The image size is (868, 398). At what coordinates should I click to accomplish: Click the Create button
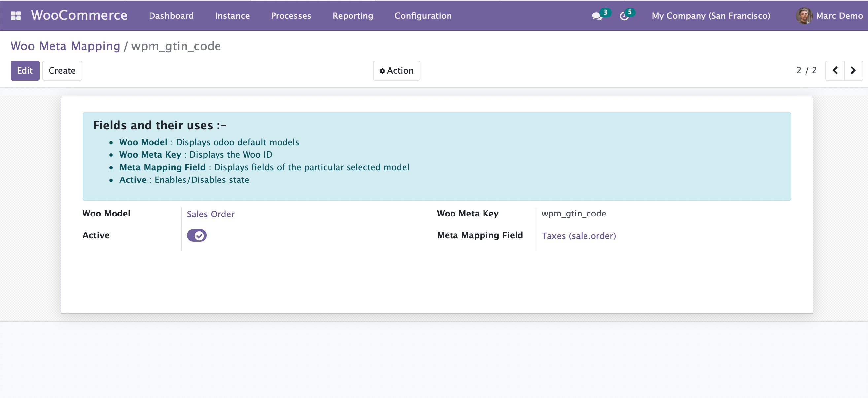(62, 70)
